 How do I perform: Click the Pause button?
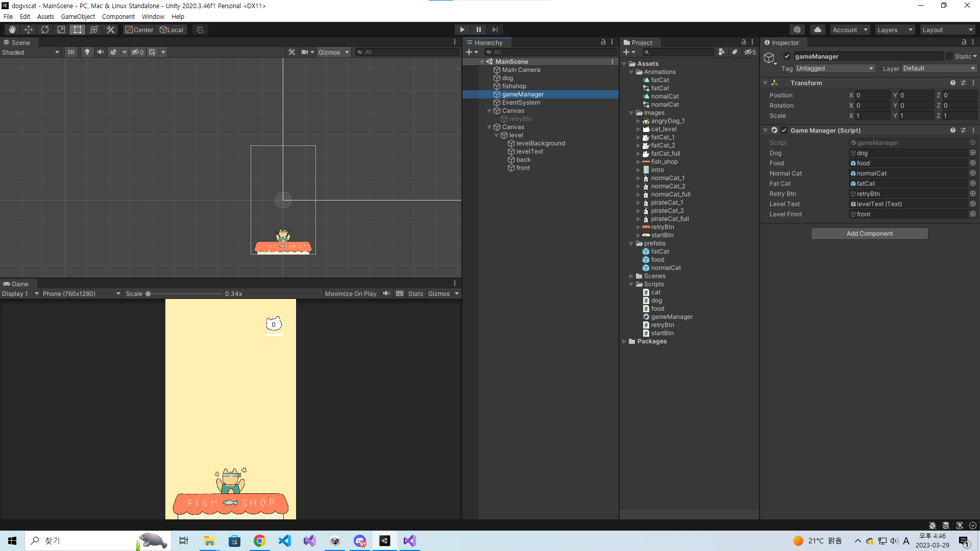pyautogui.click(x=478, y=30)
